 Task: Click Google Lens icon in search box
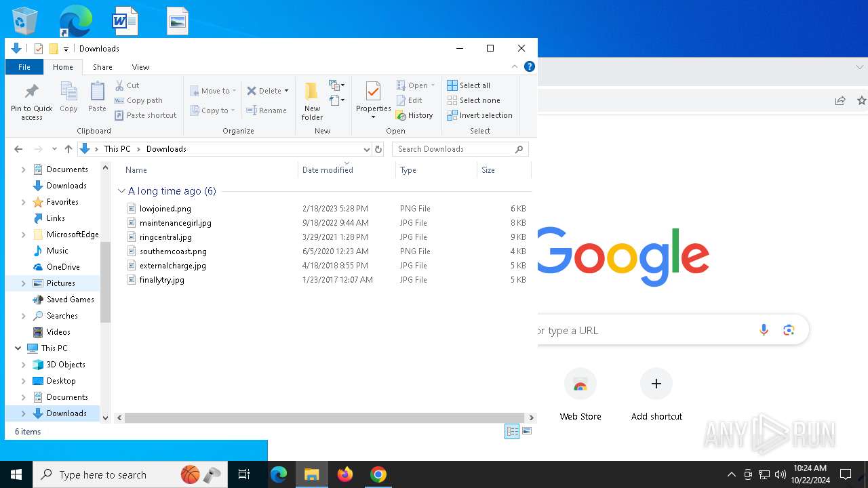click(x=789, y=330)
